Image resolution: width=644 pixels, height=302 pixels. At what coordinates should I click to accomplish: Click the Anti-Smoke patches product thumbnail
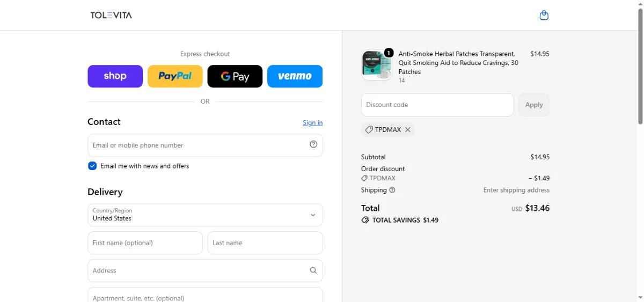pos(377,65)
